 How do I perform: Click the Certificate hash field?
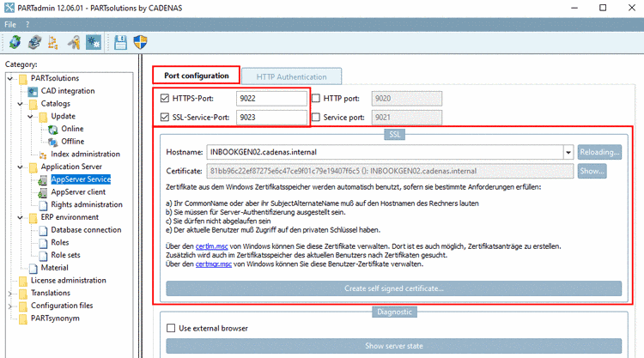pyautogui.click(x=390, y=171)
